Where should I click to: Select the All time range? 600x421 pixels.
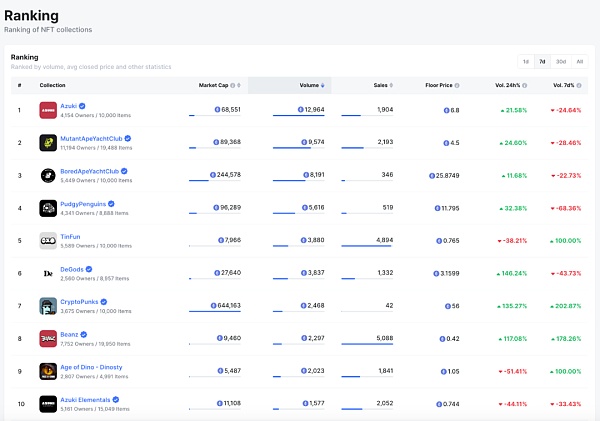[x=579, y=61]
